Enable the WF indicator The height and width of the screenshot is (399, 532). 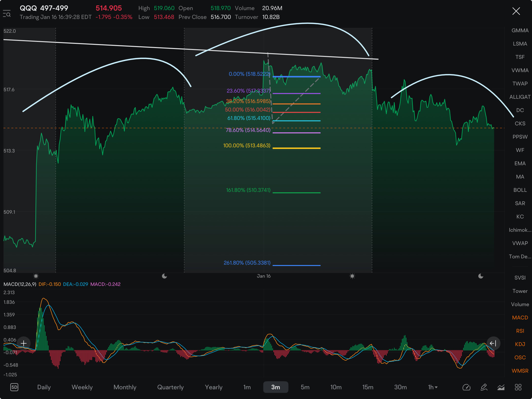[x=520, y=150]
